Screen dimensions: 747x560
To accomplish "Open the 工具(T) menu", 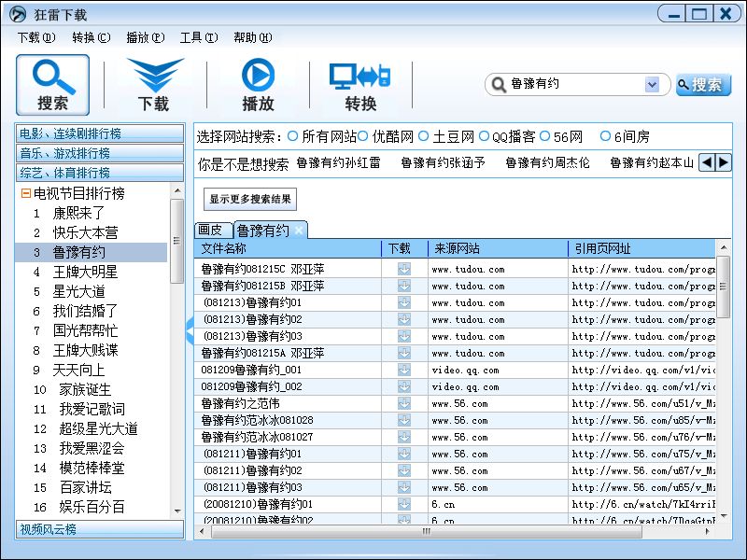I will pos(199,37).
